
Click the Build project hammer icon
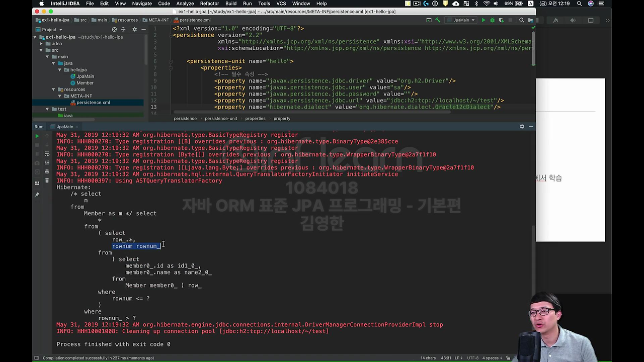pyautogui.click(x=438, y=20)
